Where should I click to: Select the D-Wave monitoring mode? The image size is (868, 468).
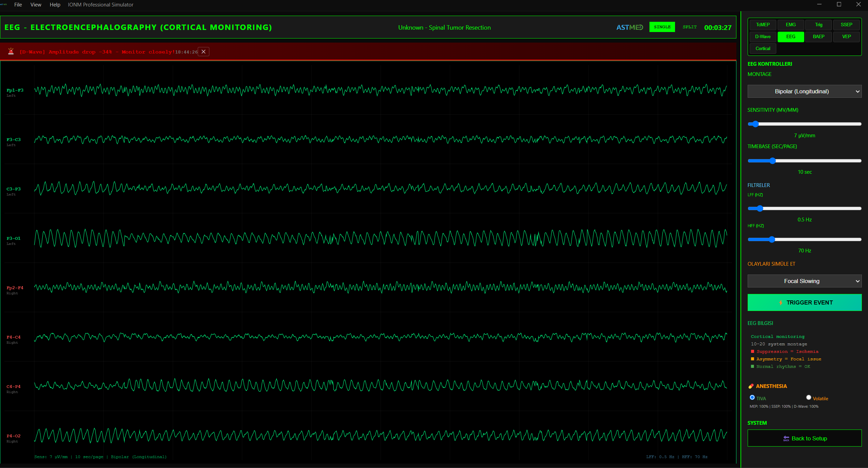click(762, 36)
